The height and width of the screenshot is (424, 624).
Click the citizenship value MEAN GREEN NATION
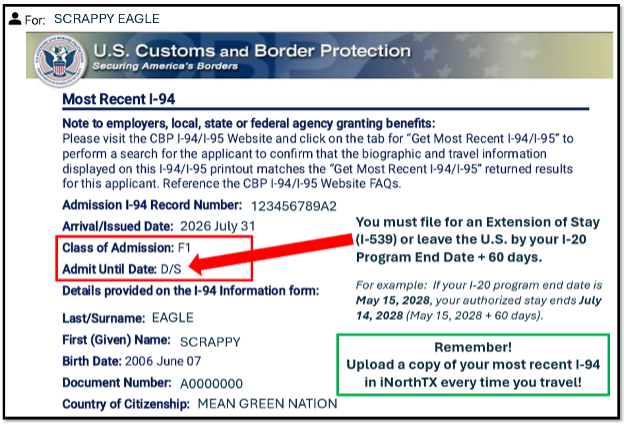(x=267, y=404)
